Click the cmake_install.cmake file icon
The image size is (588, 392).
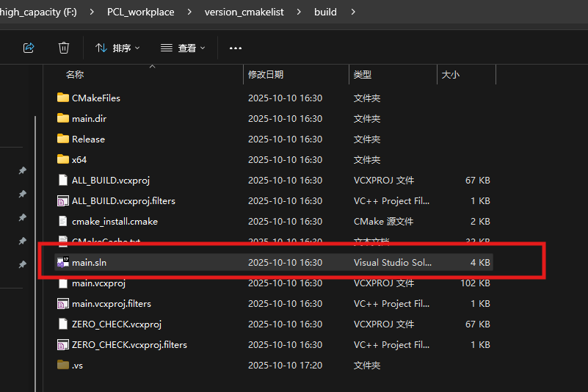63,221
